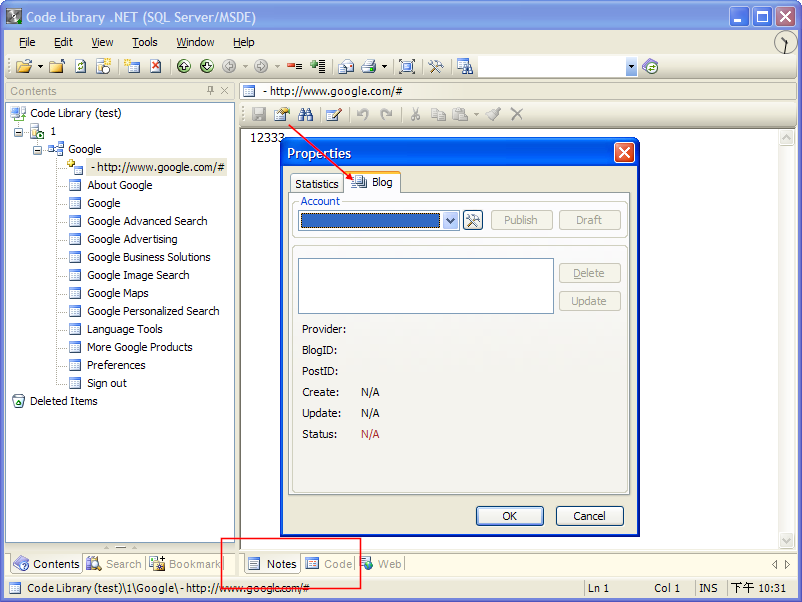The image size is (802, 602).
Task: Click the gray navigate back arrow icon
Action: point(229,66)
